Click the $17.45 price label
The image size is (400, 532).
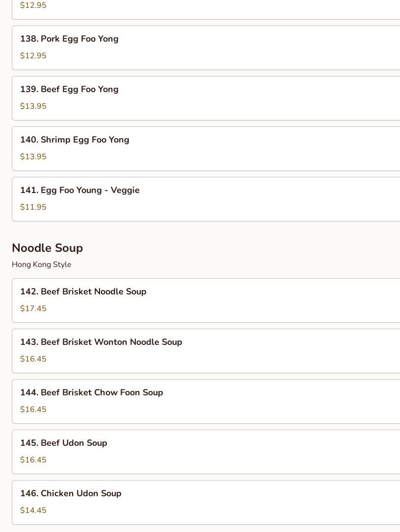(x=33, y=309)
